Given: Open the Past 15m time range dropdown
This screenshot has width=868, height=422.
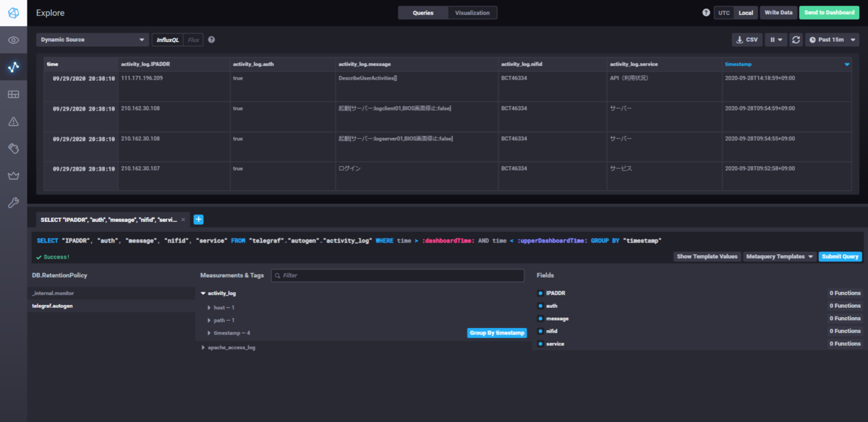Looking at the screenshot, I should (x=832, y=40).
